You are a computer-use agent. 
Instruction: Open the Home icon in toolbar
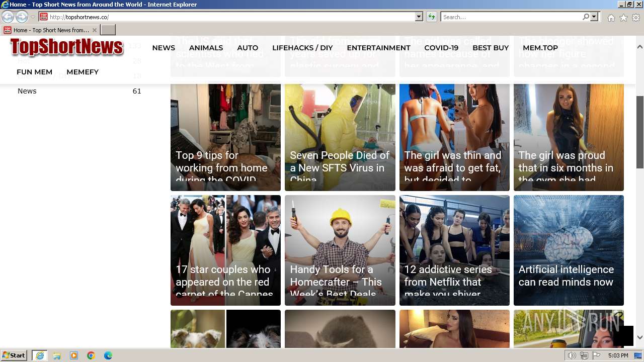(x=611, y=18)
